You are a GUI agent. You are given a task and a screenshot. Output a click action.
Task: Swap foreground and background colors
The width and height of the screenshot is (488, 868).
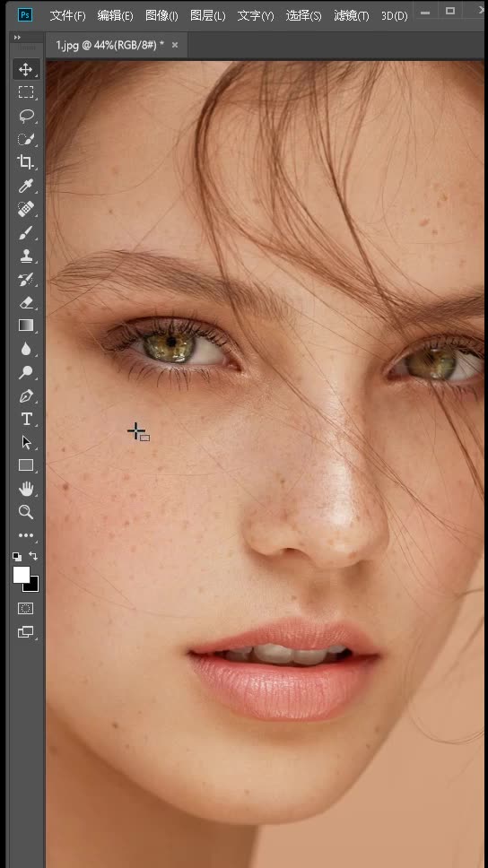tap(34, 556)
